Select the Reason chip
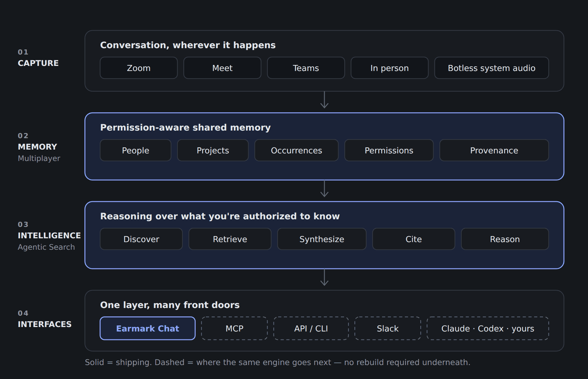 (505, 239)
